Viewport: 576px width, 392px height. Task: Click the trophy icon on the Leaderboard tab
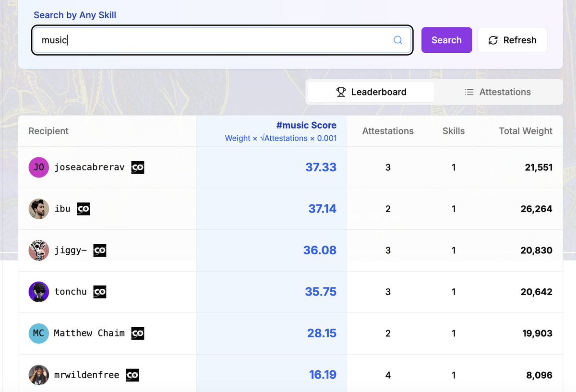(x=341, y=92)
